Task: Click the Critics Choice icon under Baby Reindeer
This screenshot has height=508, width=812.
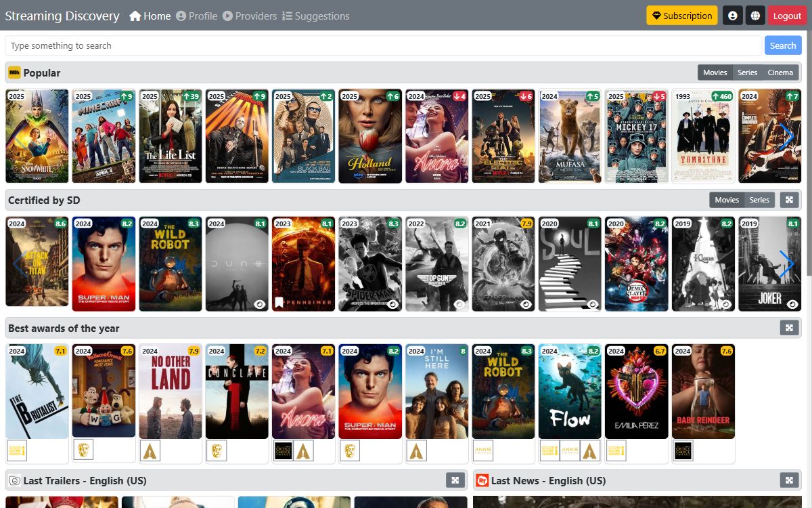Action: click(x=683, y=450)
